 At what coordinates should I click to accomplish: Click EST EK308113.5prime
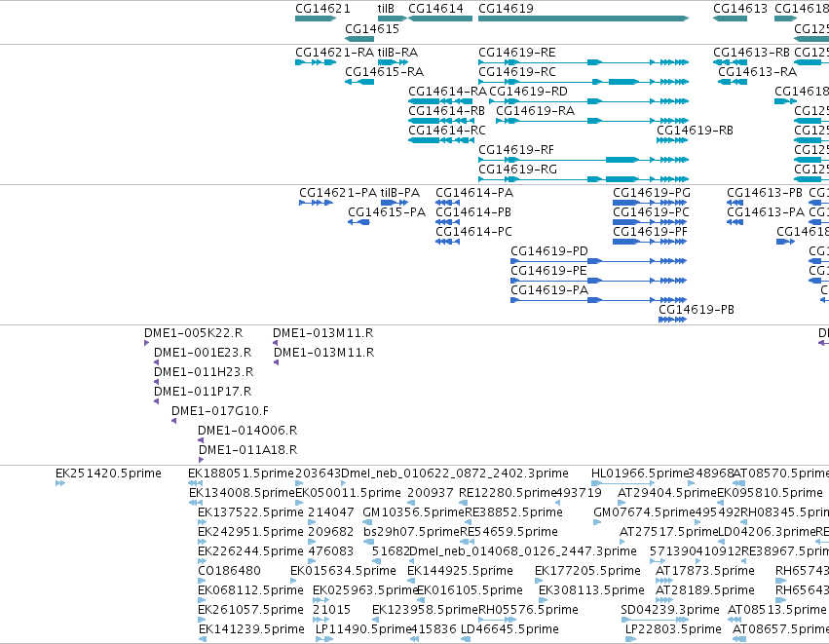(543, 600)
